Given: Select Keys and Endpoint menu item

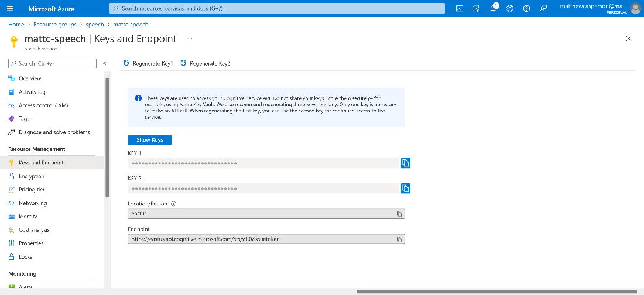Looking at the screenshot, I should coord(52,163).
